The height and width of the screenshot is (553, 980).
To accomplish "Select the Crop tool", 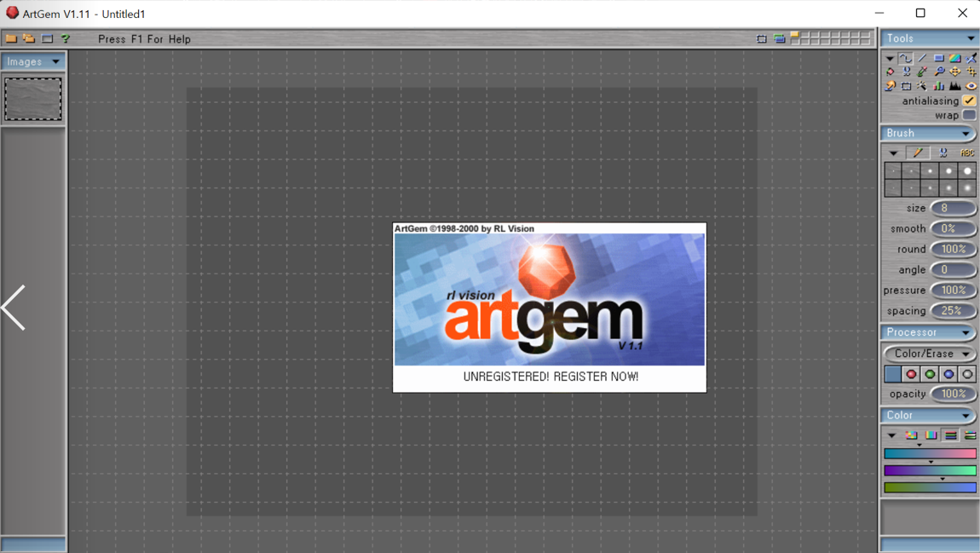I will click(971, 72).
